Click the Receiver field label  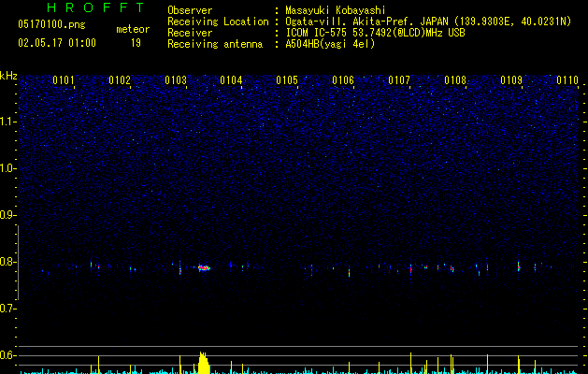pos(190,33)
